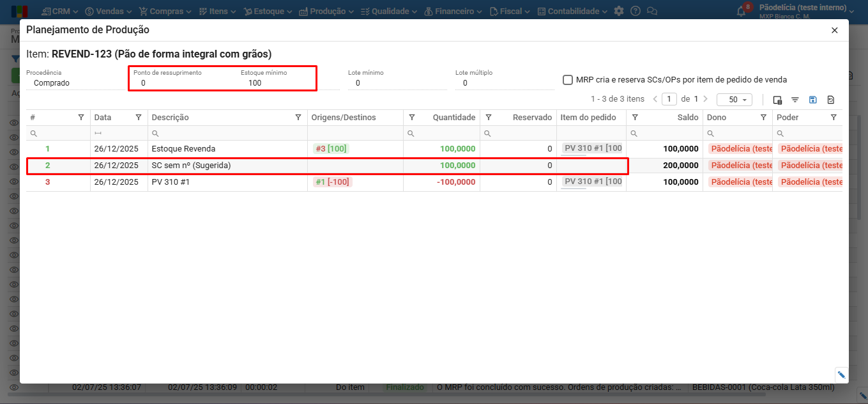Click the export data icon in grid toolbar
The height and width of the screenshot is (404, 868).
(830, 100)
